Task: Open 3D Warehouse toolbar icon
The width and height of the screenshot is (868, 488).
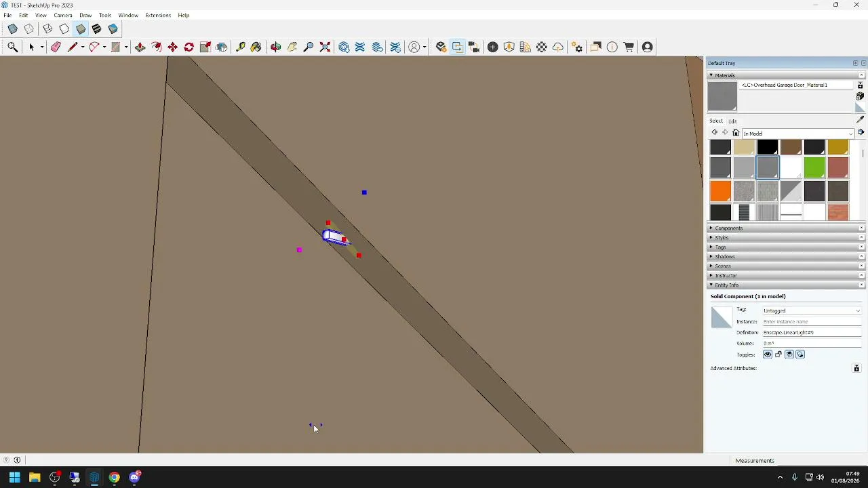Action: point(344,47)
